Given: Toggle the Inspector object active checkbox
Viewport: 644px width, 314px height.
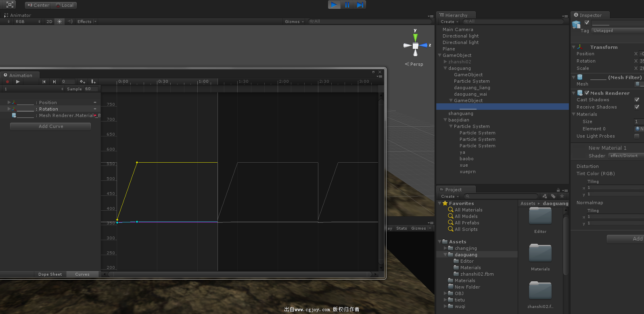Looking at the screenshot, I should 587,23.
